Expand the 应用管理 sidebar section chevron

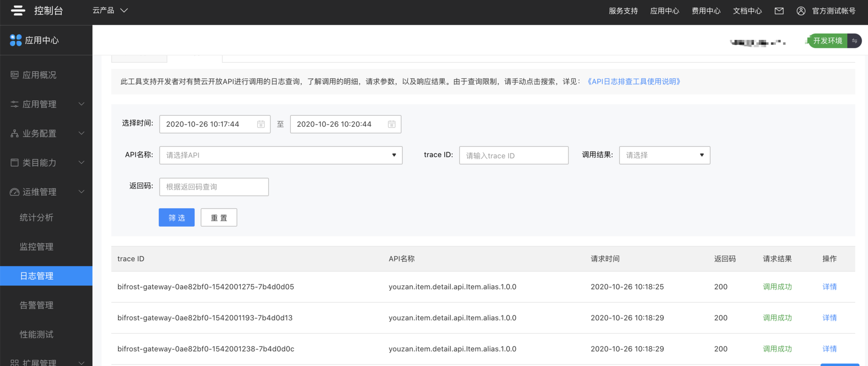pyautogui.click(x=81, y=104)
